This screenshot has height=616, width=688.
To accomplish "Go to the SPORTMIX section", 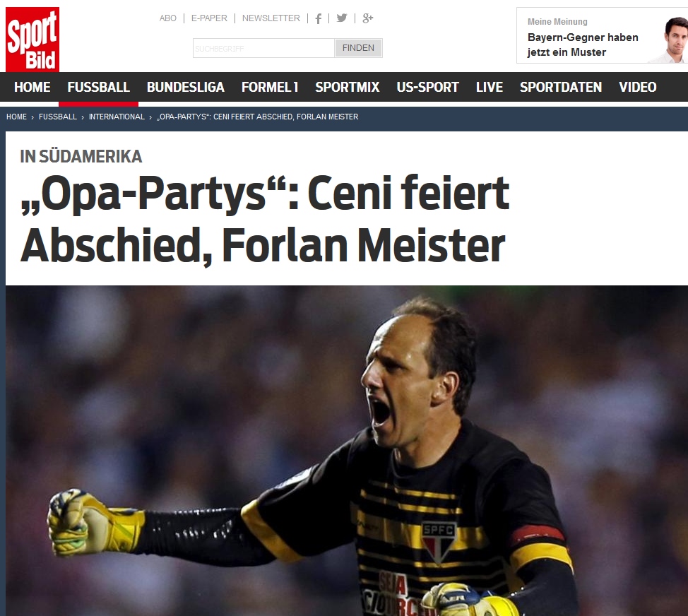I will pyautogui.click(x=347, y=87).
